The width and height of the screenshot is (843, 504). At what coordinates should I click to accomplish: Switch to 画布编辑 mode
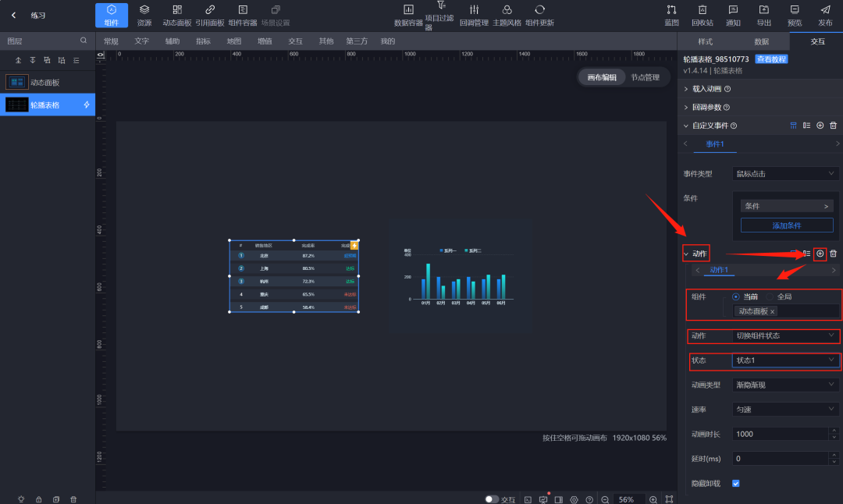(602, 77)
